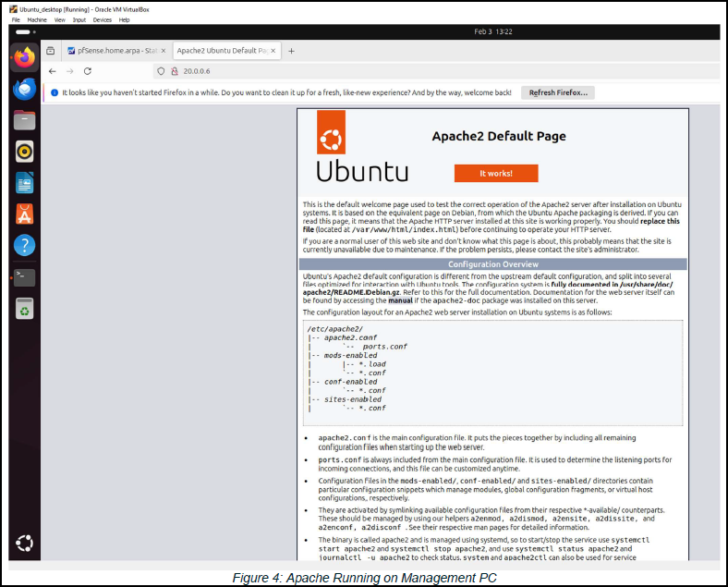Click the Firefox back arrow

(52, 71)
